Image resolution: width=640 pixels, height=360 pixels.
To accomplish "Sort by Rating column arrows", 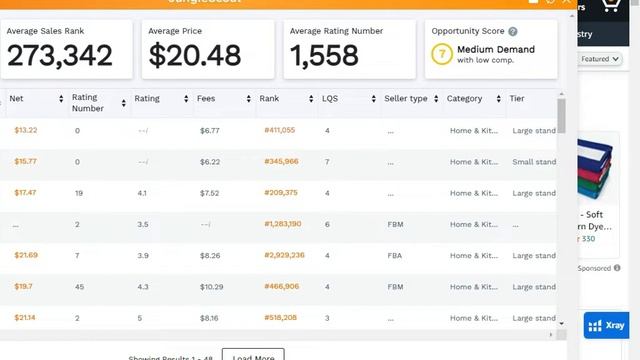I will (x=186, y=99).
